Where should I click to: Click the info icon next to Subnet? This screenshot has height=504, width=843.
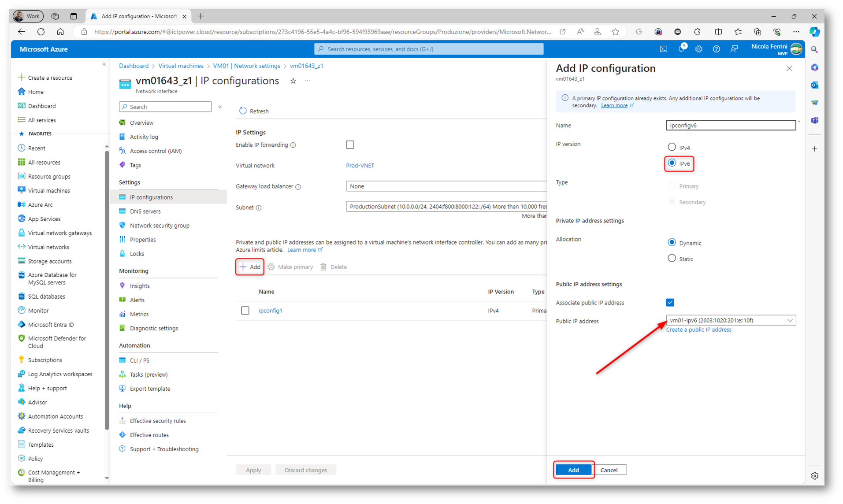click(259, 208)
